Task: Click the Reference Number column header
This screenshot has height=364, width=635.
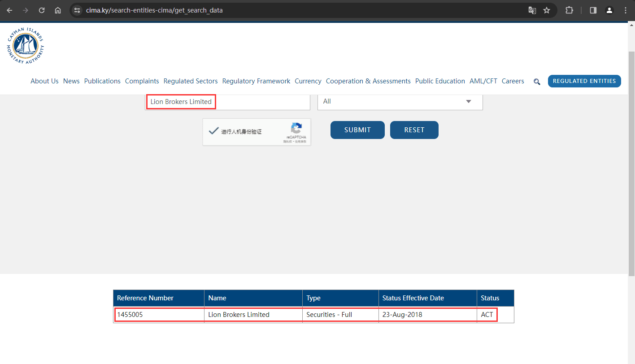Action: [x=159, y=298]
